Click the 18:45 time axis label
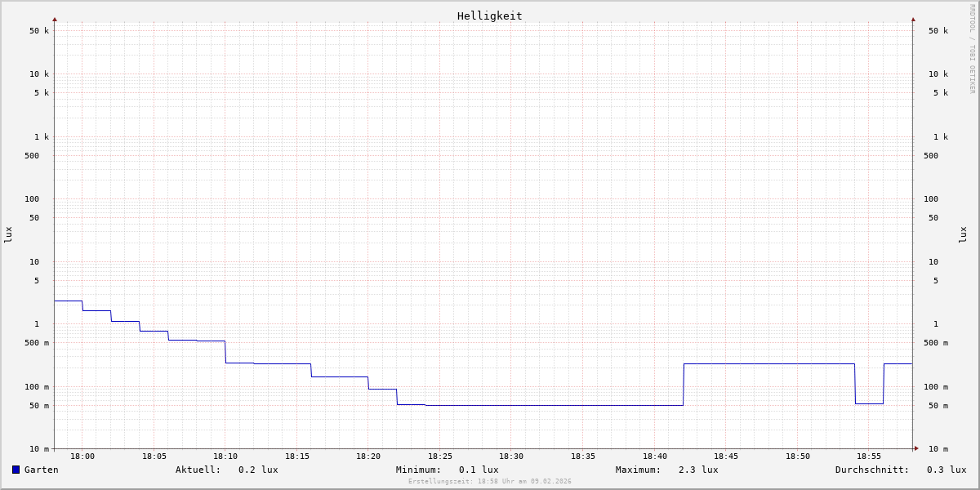The width and height of the screenshot is (980, 490). pyautogui.click(x=726, y=457)
